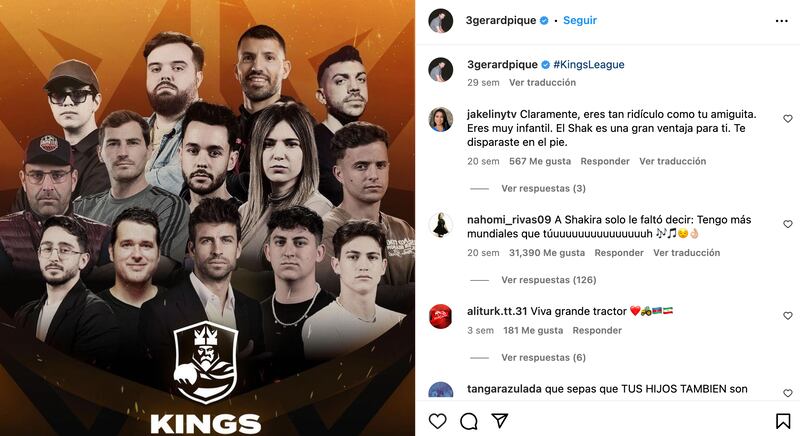The width and height of the screenshot is (800, 436).
Task: Like jakelinytv's comment heart
Action: [x=788, y=118]
